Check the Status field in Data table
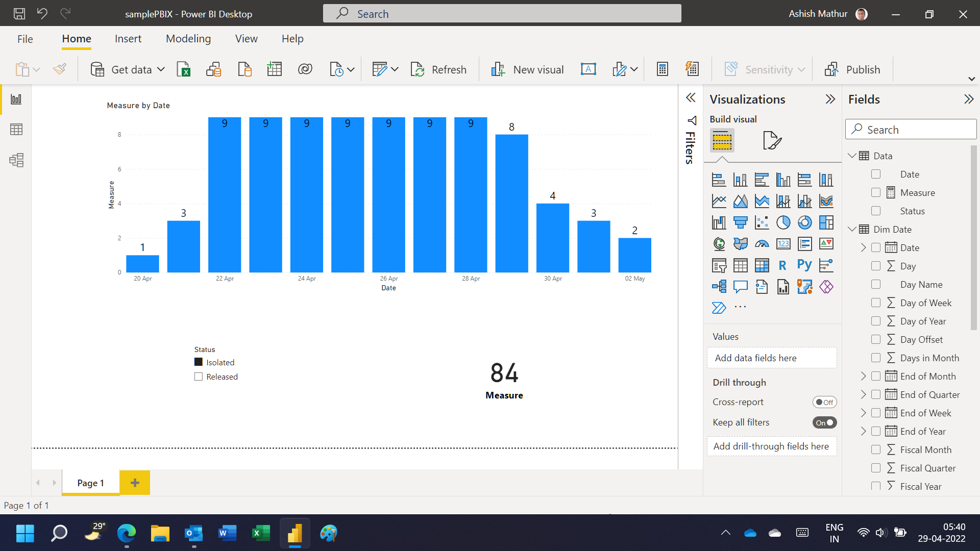The image size is (980, 551). (x=876, y=211)
